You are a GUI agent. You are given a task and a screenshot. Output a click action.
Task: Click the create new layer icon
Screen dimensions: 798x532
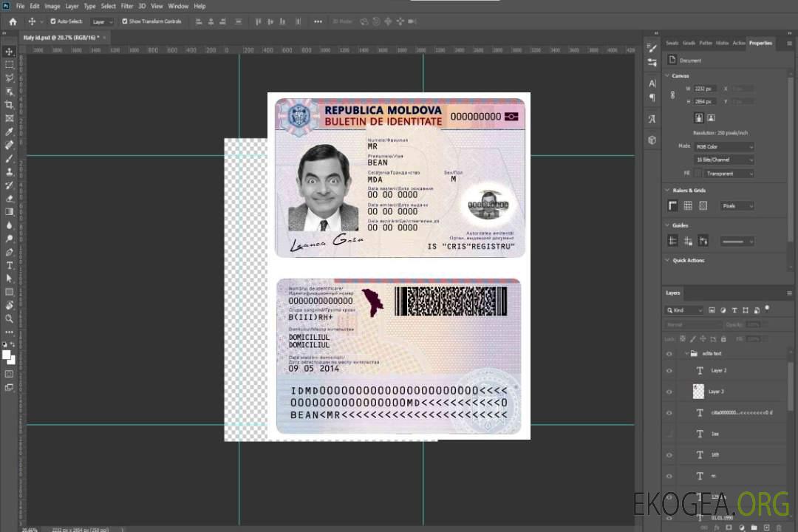766,528
